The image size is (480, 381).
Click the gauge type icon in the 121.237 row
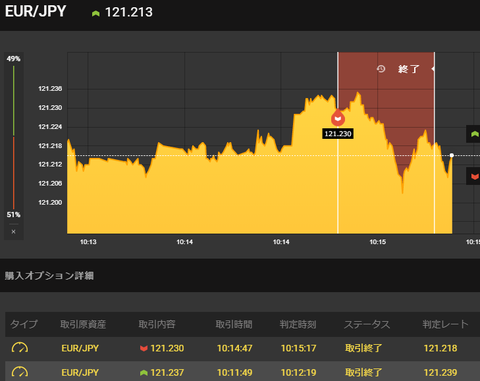[x=20, y=372]
